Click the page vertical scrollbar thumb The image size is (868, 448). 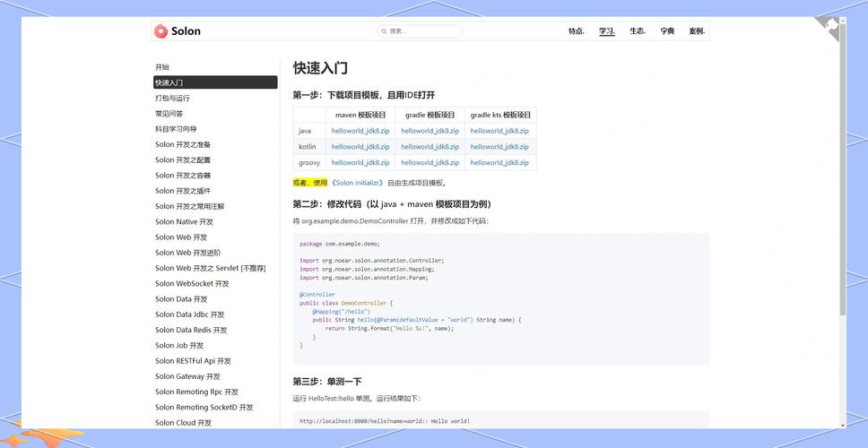pos(843,170)
